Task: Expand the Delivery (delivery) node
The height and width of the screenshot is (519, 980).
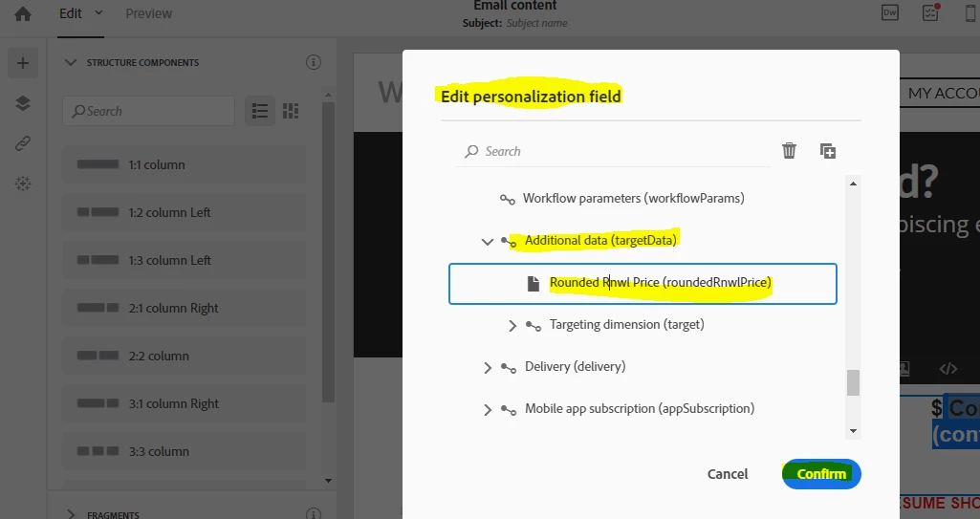Action: [x=488, y=367]
